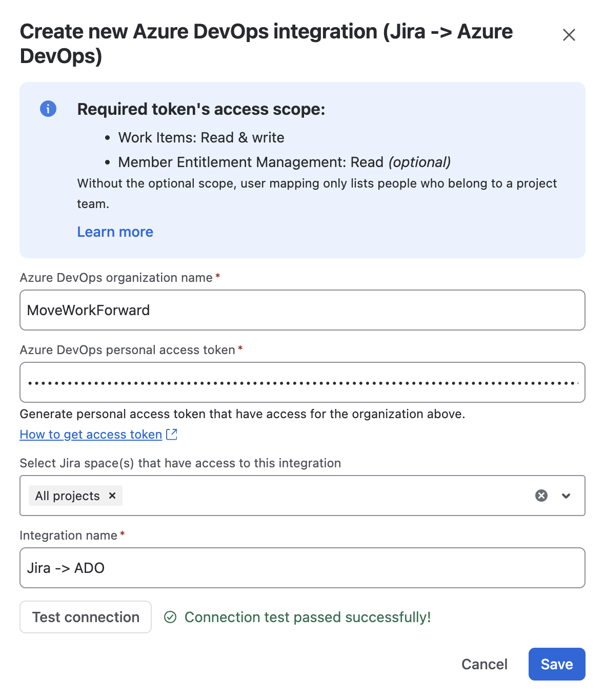Click the Azure DevOps organization name field

click(302, 310)
